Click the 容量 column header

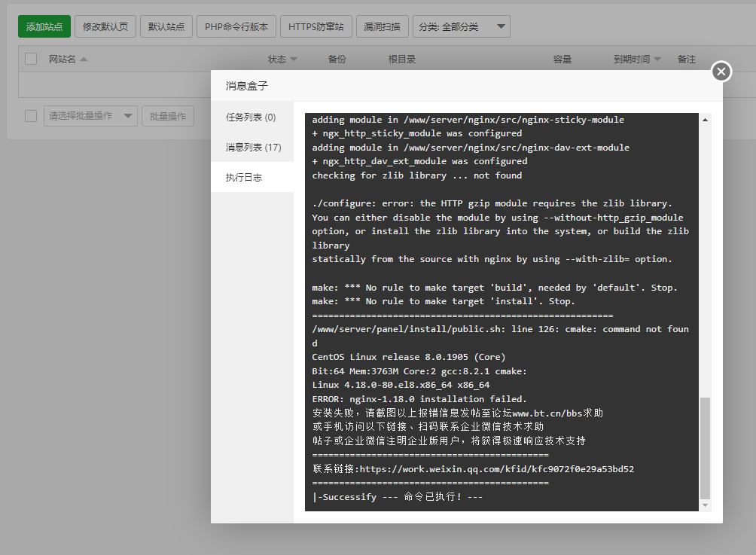point(562,59)
